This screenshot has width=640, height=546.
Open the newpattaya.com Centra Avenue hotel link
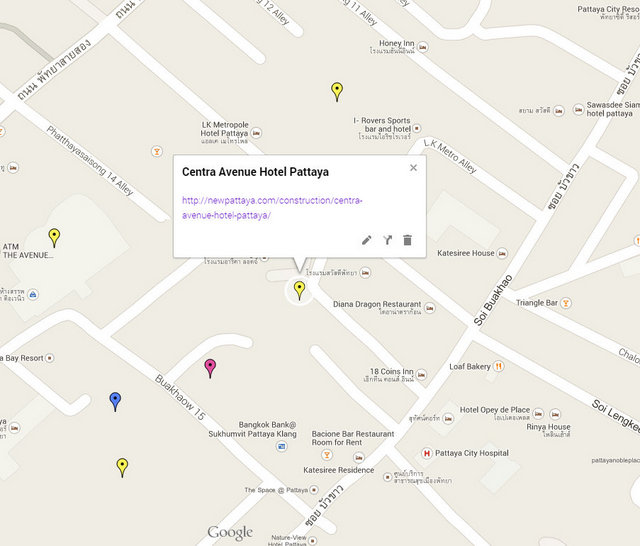pyautogui.click(x=272, y=208)
